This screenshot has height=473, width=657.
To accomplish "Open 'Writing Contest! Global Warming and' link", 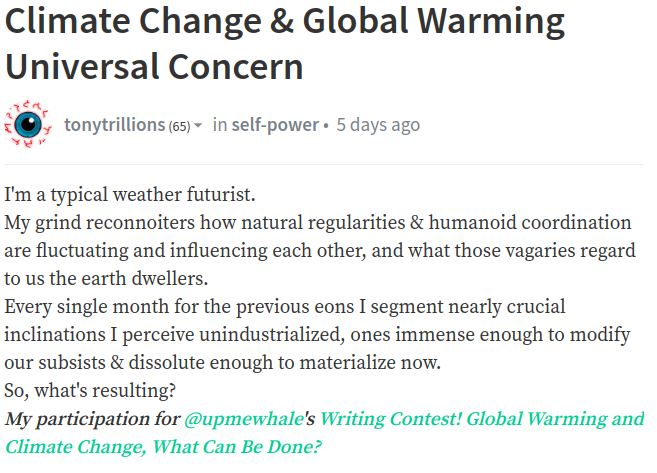I will point(482,419).
